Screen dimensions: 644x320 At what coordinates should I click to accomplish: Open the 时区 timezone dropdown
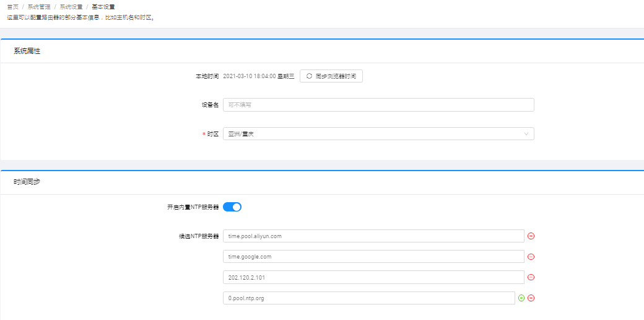378,134
